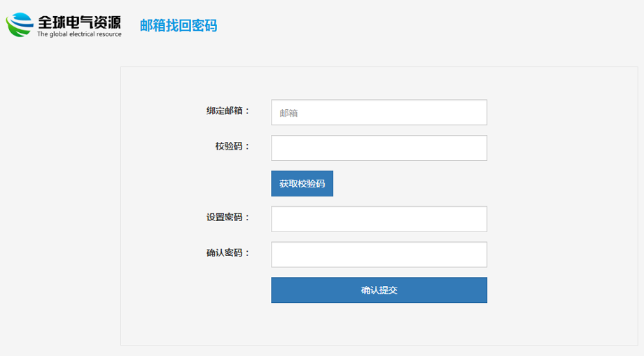Click blank panel area above the email field
Viewport: 644px width, 356px height.
[379, 83]
